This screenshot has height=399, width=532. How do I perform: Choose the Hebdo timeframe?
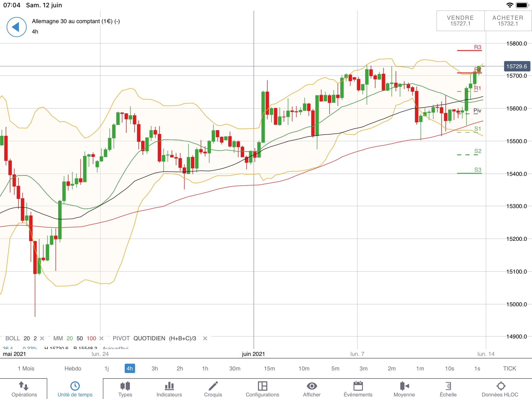tap(73, 368)
